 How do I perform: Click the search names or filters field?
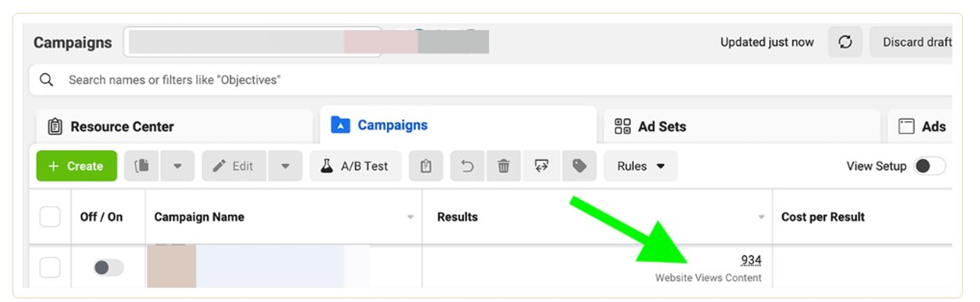(x=490, y=79)
